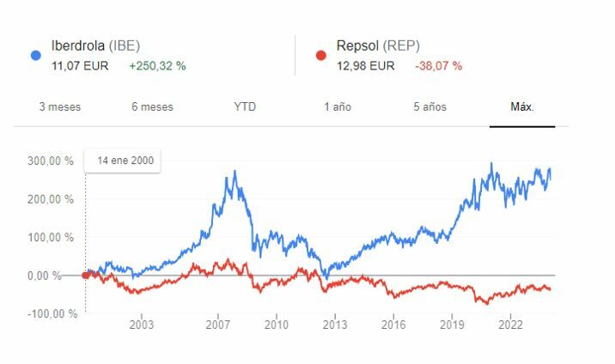Open the 5 años range tab
Viewport: 615px width, 364px height.
429,107
